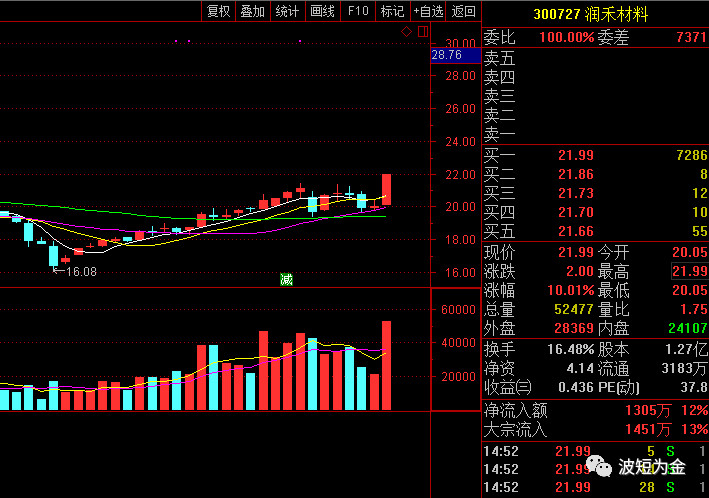709x498 pixels.
Task: Select the 买一 bid row at 21.99
Action: (x=595, y=155)
